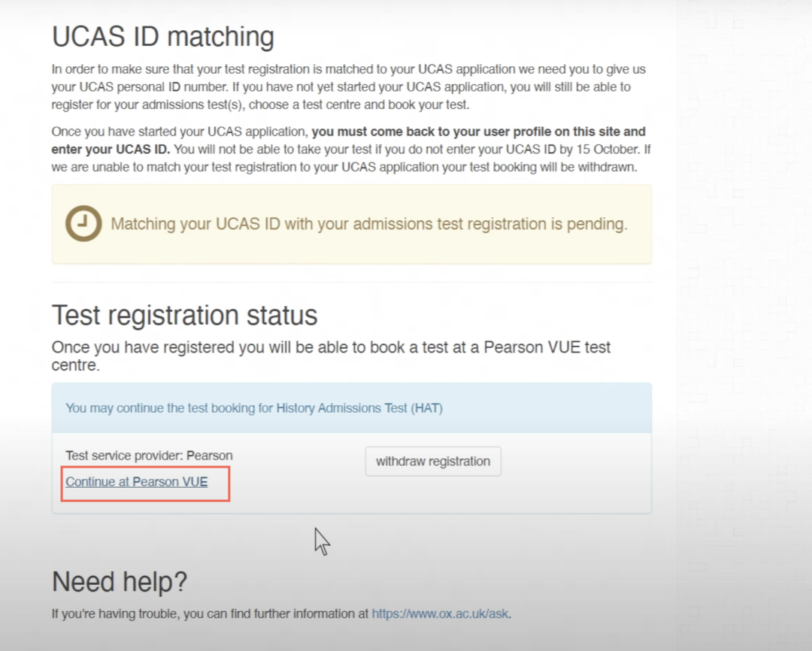Click the paragraph starting 'In order to make sure'
This screenshot has height=651, width=812.
(x=349, y=87)
